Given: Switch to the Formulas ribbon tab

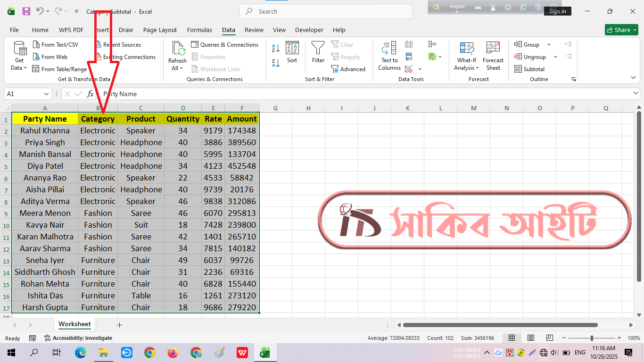Looking at the screenshot, I should (x=199, y=30).
